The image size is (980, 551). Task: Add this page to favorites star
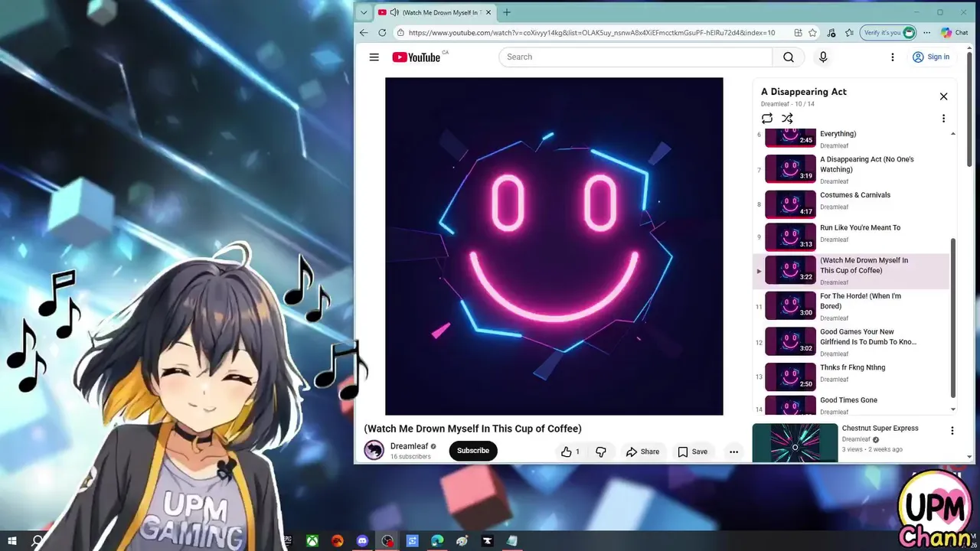[812, 33]
